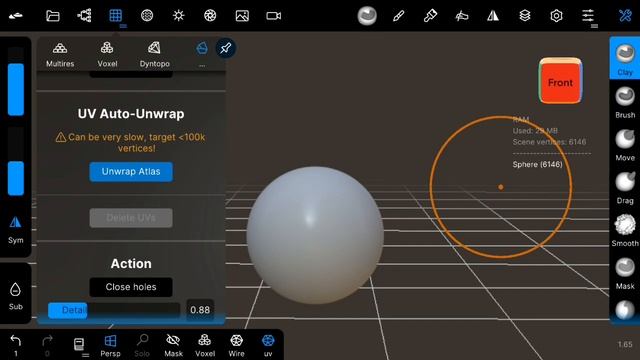The height and width of the screenshot is (360, 640).
Task: Click the Close holes button
Action: tap(131, 287)
